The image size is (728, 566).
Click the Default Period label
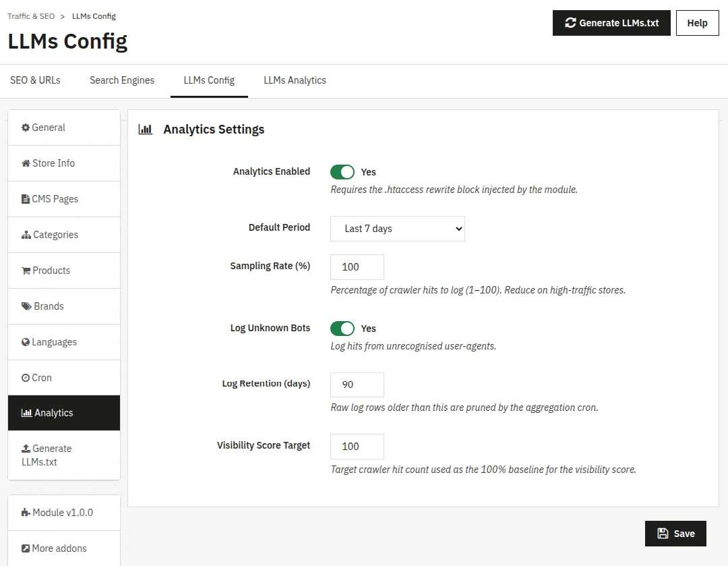click(x=279, y=227)
